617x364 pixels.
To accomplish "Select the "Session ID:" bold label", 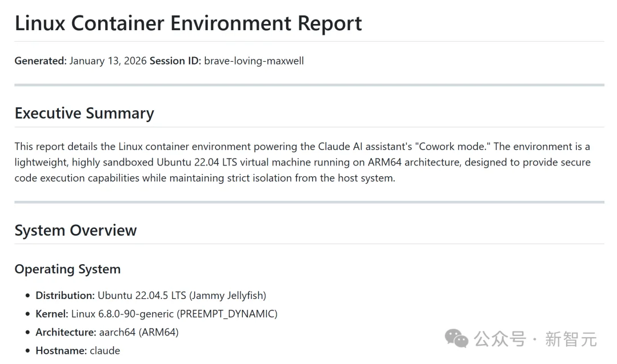I will point(175,60).
